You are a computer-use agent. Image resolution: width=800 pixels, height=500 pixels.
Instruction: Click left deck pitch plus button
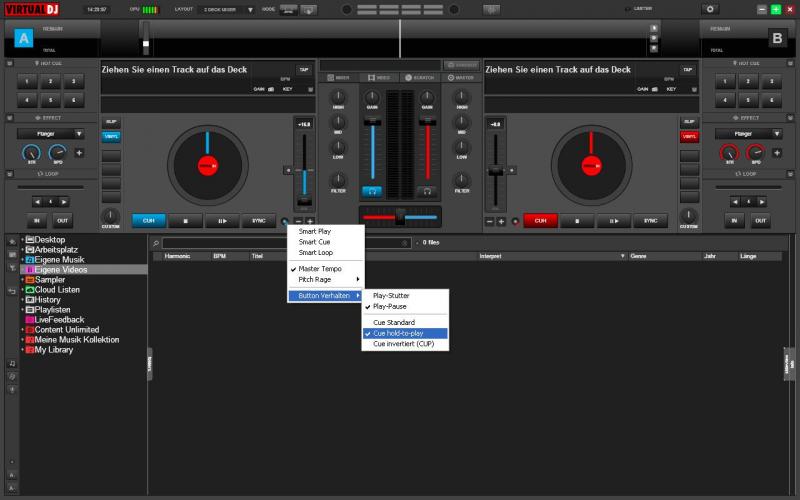click(x=310, y=221)
